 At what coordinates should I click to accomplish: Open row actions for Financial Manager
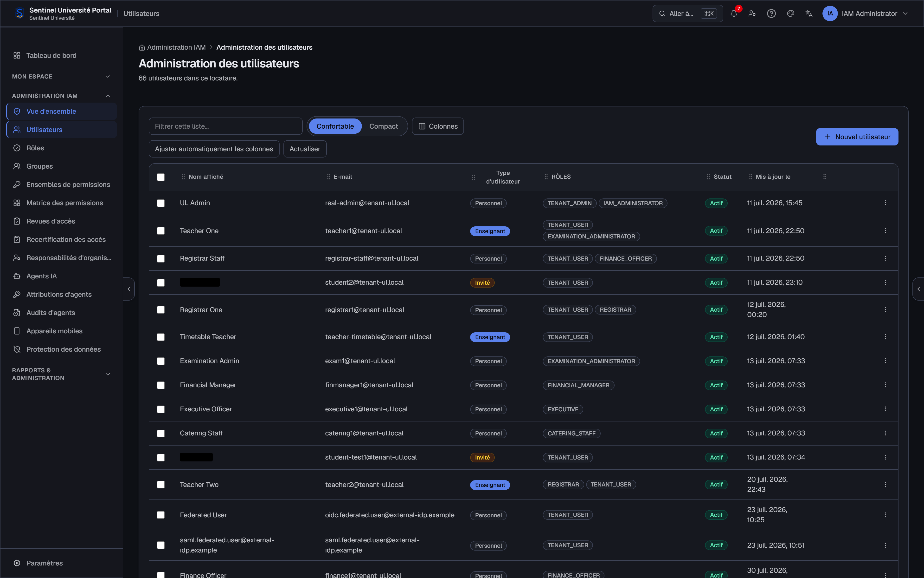point(885,385)
